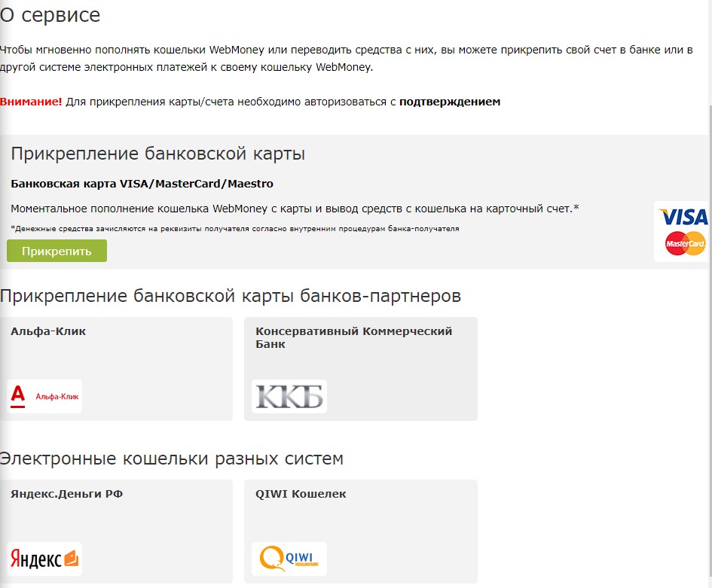This screenshot has height=588, width=712.
Task: Click the orange QIWI Кошелек logo
Action: coord(289,559)
